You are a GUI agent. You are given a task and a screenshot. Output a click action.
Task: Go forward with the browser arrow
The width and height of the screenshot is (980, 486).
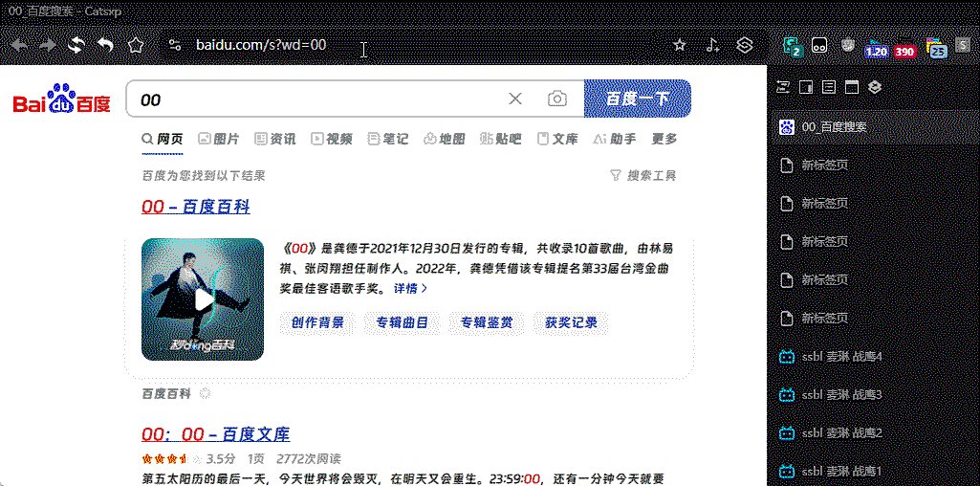click(48, 45)
